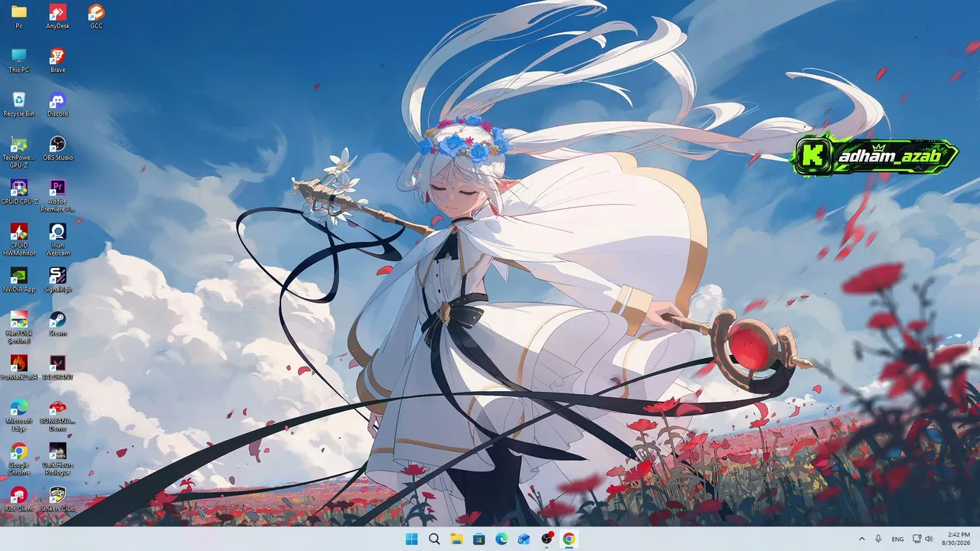This screenshot has width=980, height=551.
Task: Open Microsoft Store from the taskbar
Action: (x=479, y=539)
